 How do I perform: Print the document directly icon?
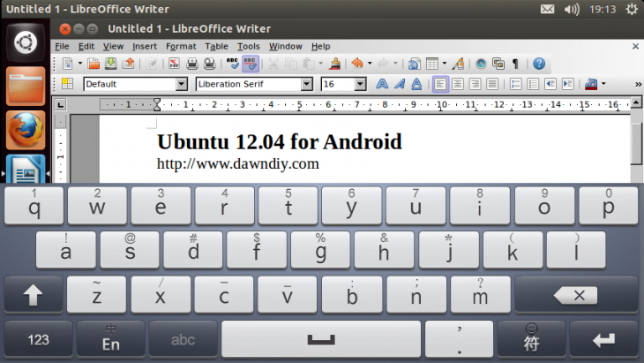[191, 64]
